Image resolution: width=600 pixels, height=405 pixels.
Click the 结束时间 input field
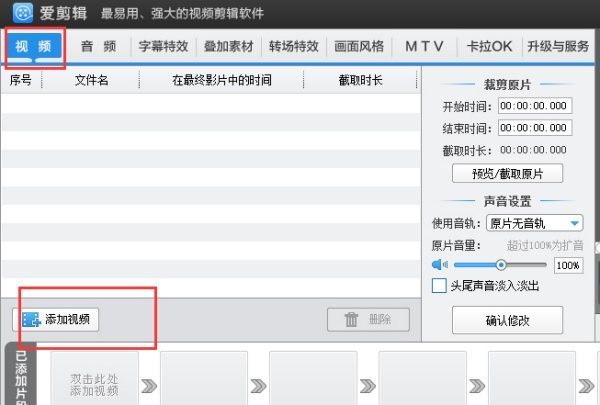tap(535, 127)
